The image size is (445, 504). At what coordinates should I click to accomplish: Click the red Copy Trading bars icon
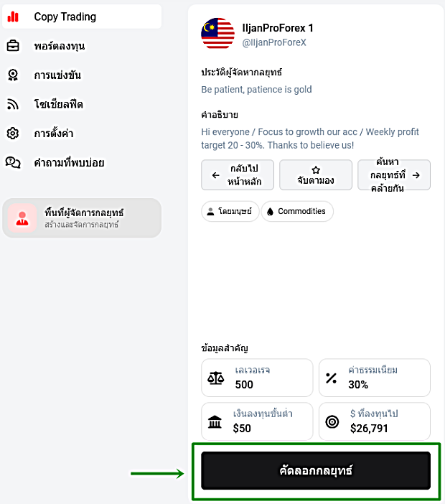pos(13,17)
